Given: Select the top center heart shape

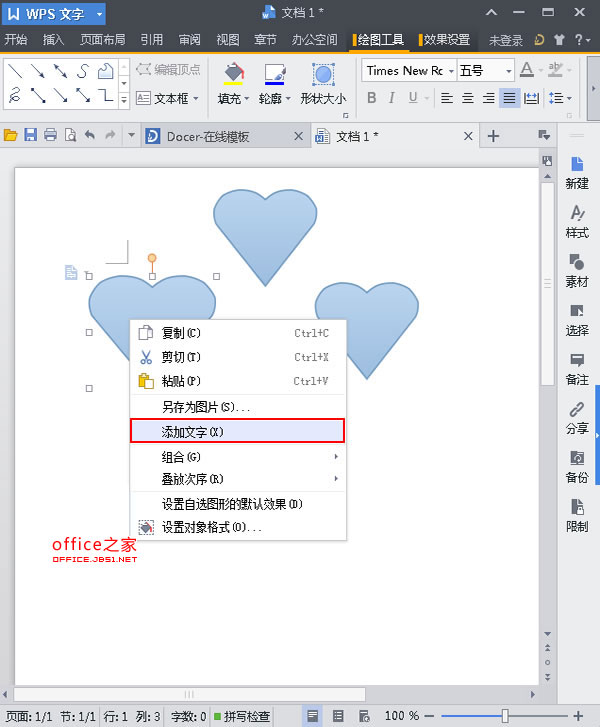Looking at the screenshot, I should [x=265, y=236].
